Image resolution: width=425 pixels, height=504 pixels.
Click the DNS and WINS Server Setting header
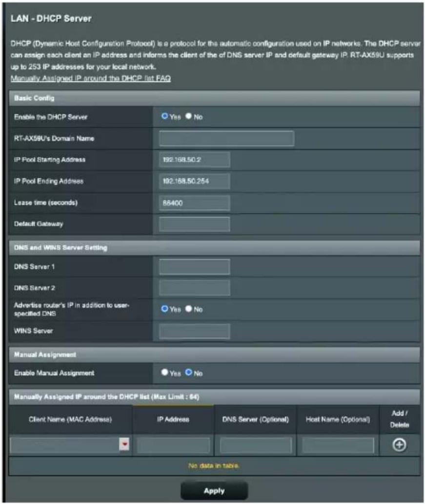214,248
